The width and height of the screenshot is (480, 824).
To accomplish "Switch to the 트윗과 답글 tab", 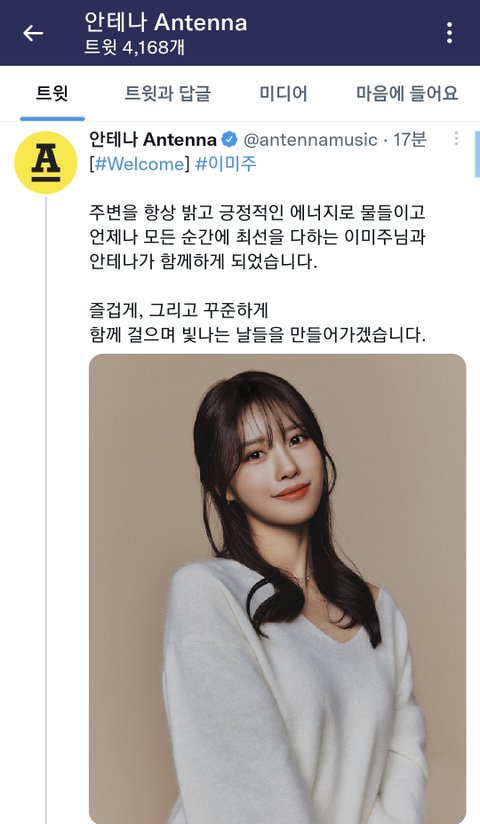I will coord(168,94).
